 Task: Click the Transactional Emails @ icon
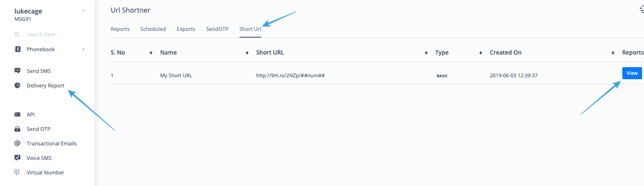pos(17,143)
